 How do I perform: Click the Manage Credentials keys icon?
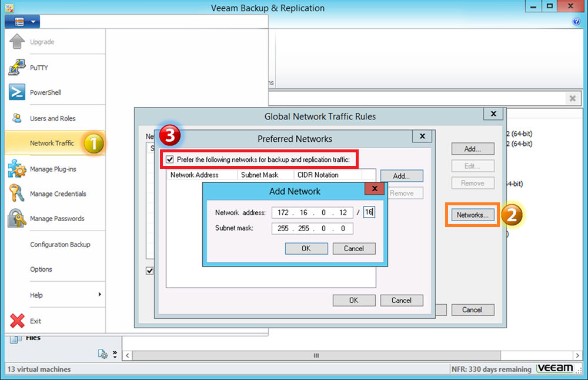(x=17, y=193)
